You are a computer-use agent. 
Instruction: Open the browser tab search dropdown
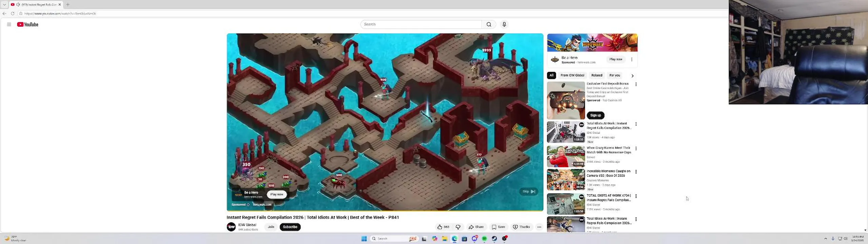[4, 4]
